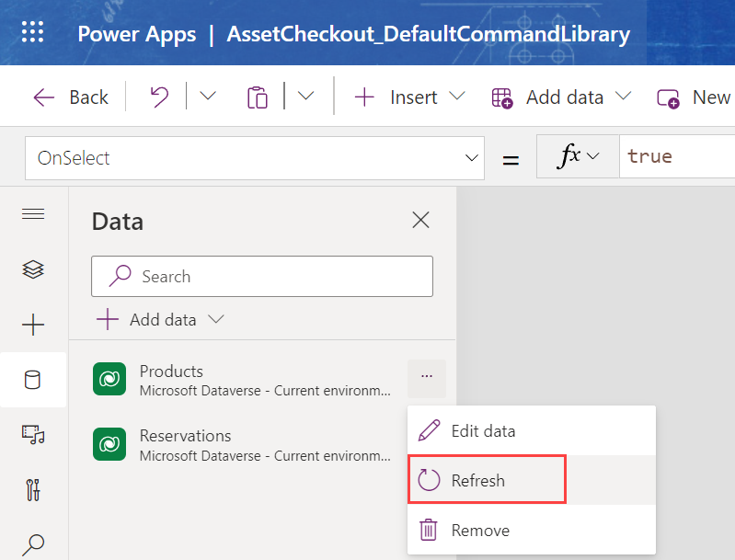This screenshot has width=735, height=560.
Task: Expand the paste options dropdown arrow
Action: coord(305,97)
